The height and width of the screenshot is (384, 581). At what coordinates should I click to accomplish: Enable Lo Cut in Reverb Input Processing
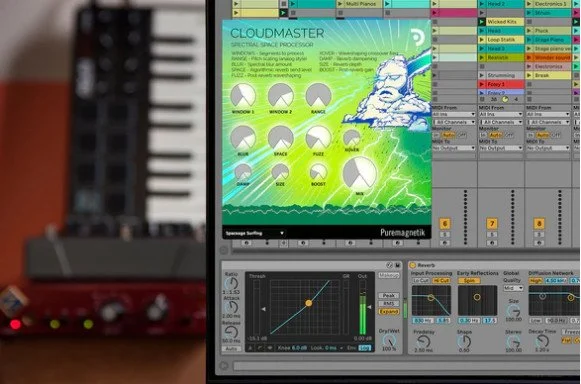click(421, 281)
